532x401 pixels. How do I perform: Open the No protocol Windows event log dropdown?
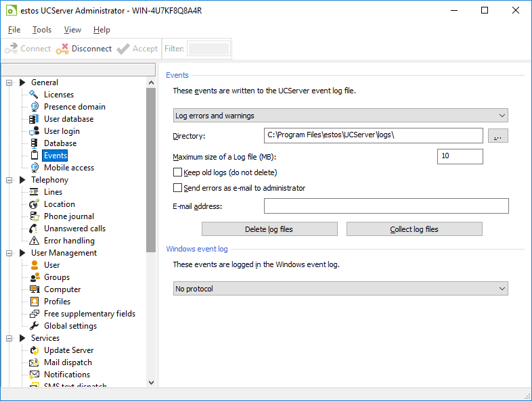(x=340, y=289)
